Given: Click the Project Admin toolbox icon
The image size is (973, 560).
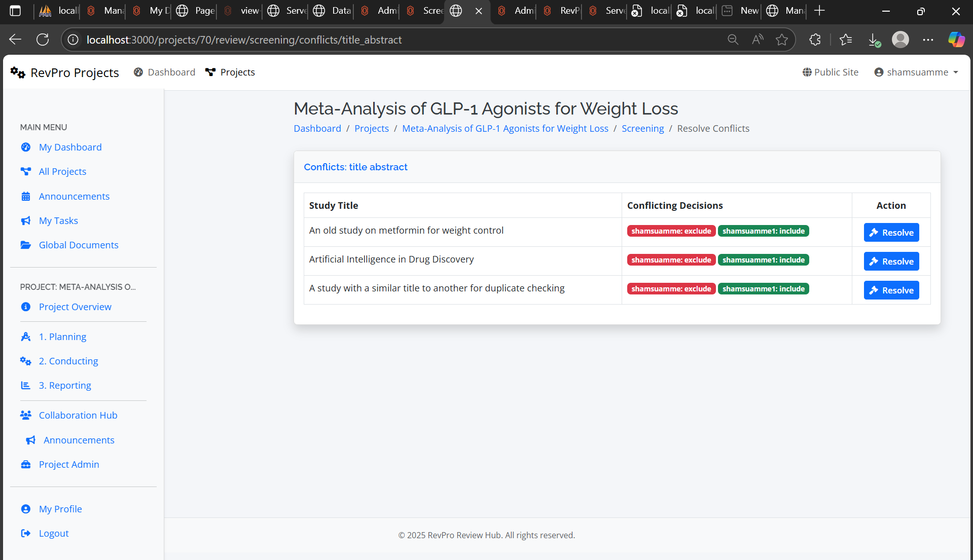Looking at the screenshot, I should [25, 464].
